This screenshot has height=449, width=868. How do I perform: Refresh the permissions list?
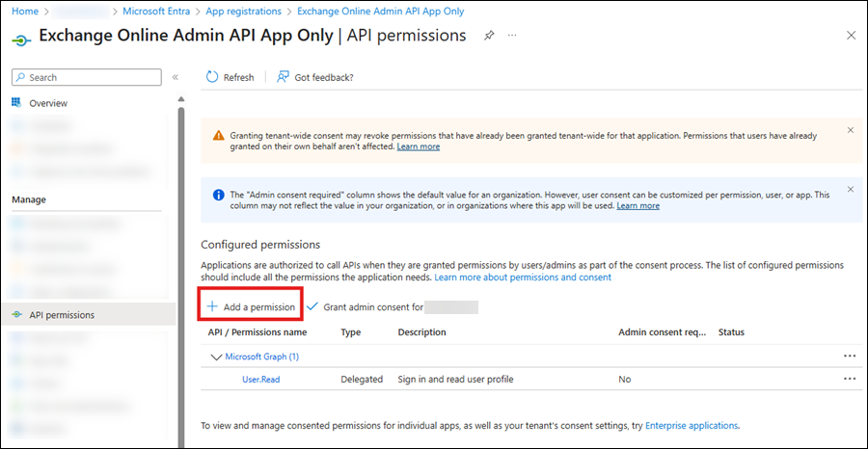point(230,77)
